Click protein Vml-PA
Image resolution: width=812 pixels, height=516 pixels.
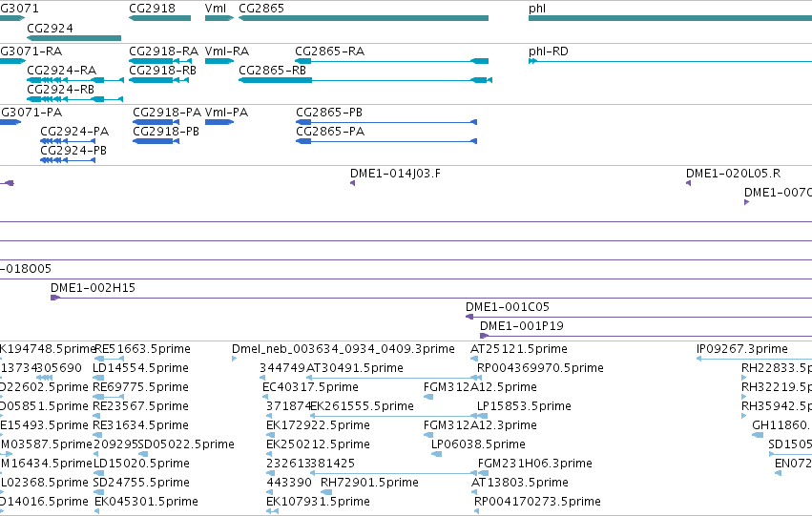click(219, 122)
